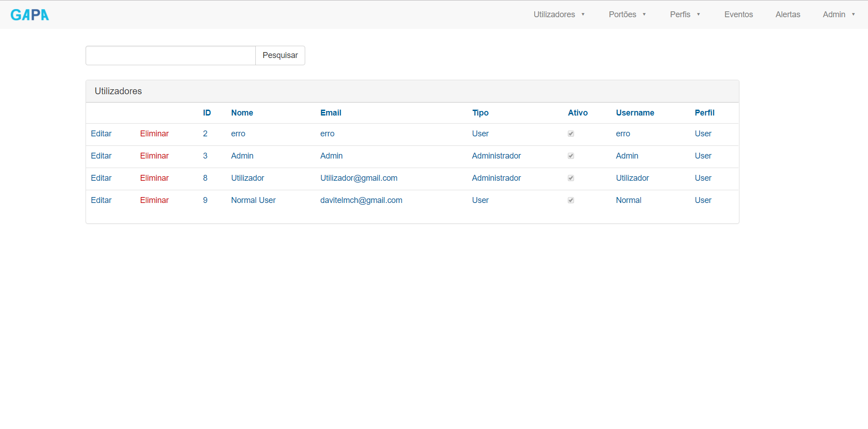Sort table by ID column
This screenshot has height=429, width=868.
(x=207, y=113)
